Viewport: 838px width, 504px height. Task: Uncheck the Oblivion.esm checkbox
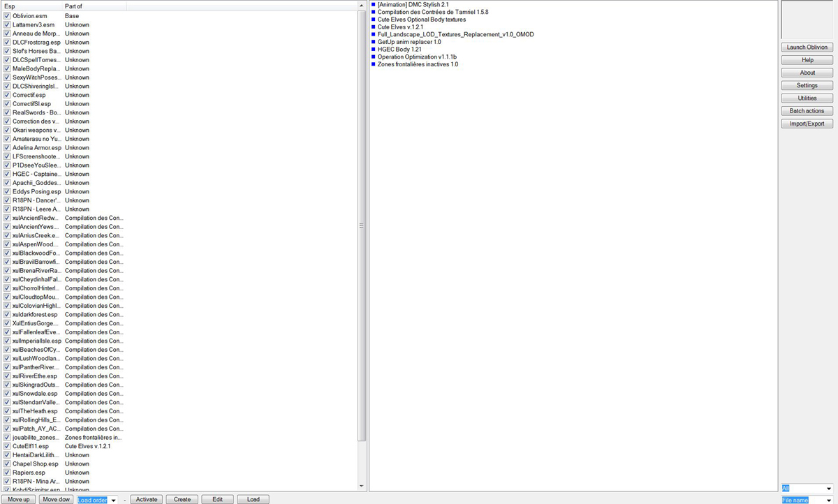[7, 15]
